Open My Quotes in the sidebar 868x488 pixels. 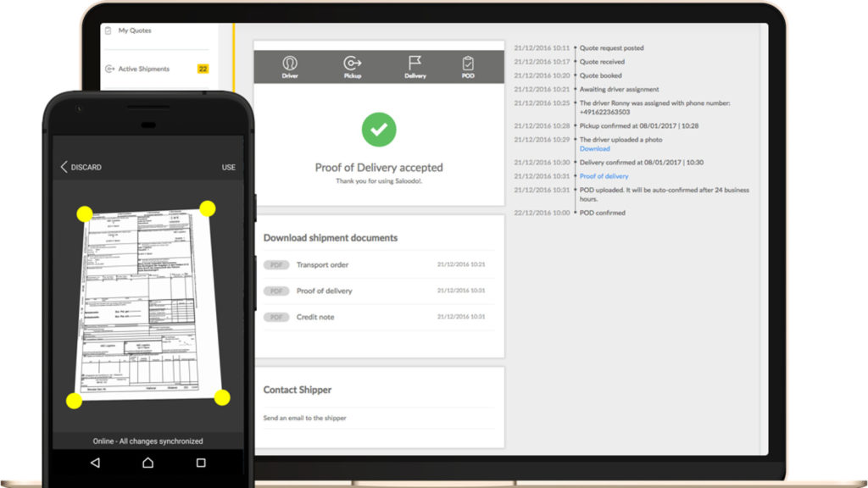point(135,30)
